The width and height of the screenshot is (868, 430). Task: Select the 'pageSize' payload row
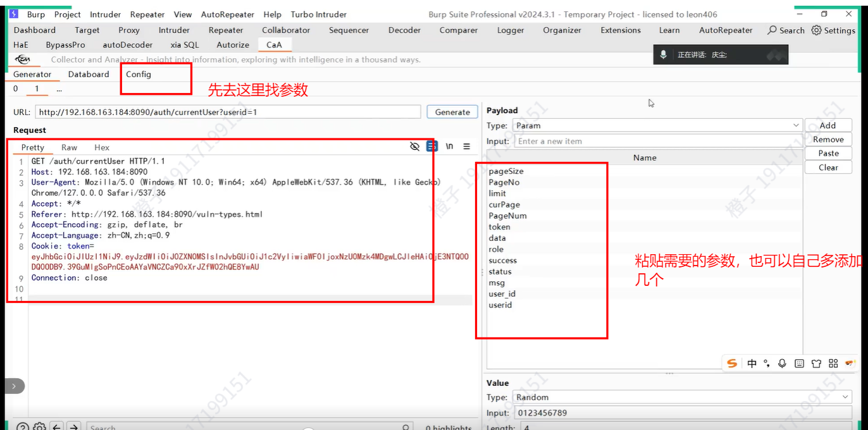(645, 171)
